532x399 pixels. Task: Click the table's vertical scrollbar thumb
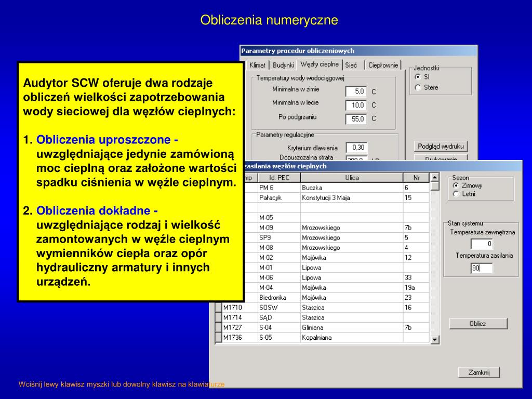435,186
